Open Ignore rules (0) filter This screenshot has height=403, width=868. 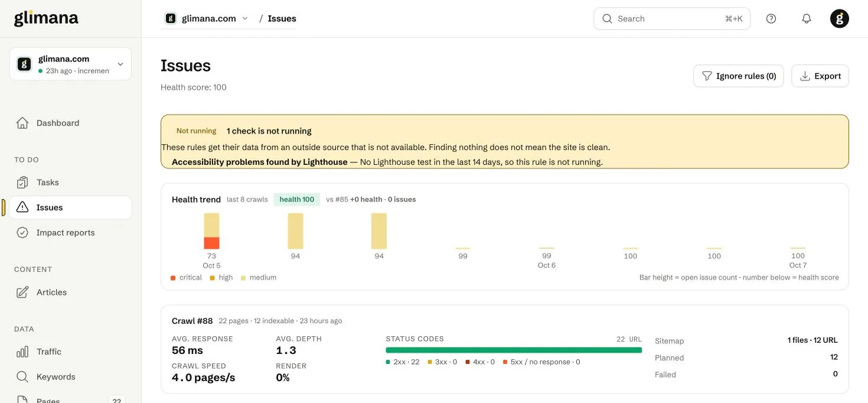(739, 76)
